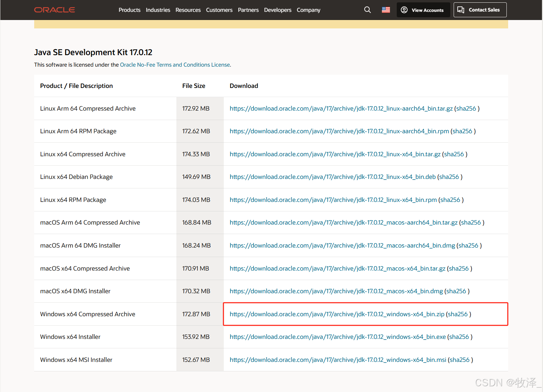The image size is (543, 392).
Task: Select 'Windows x64 Compressed Archive' text
Action: (x=88, y=314)
